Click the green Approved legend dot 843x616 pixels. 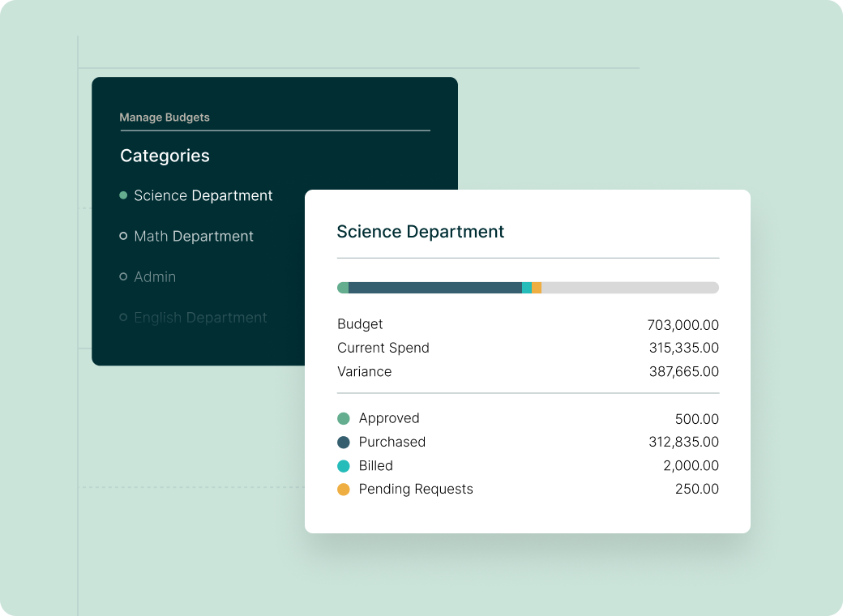[x=344, y=418]
